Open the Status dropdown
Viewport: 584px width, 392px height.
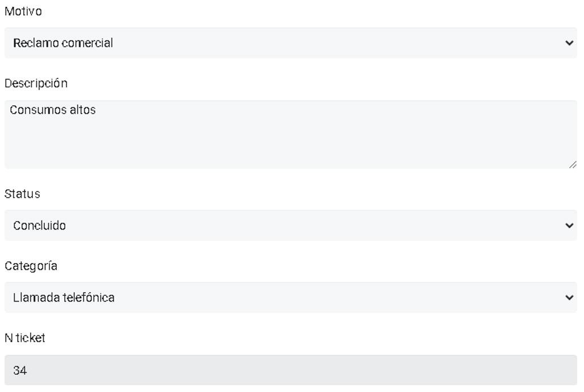[x=290, y=226]
